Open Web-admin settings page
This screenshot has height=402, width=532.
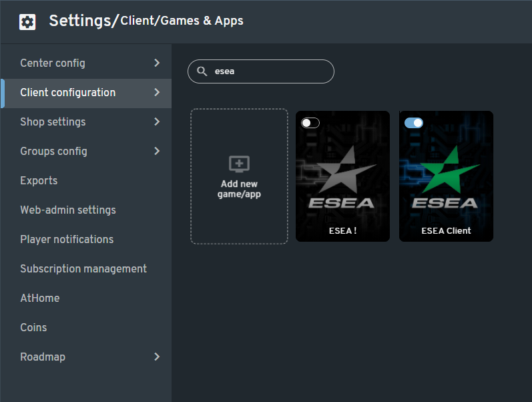tap(86, 210)
